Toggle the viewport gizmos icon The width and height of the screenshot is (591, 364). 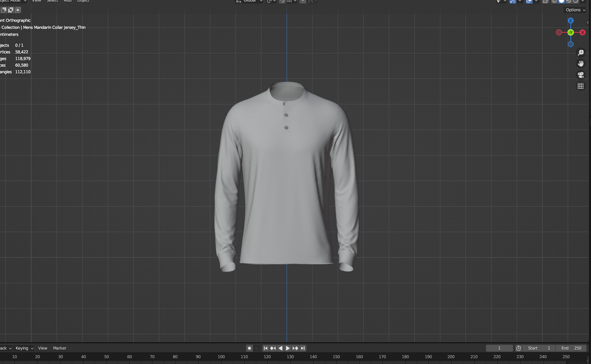[x=513, y=1]
